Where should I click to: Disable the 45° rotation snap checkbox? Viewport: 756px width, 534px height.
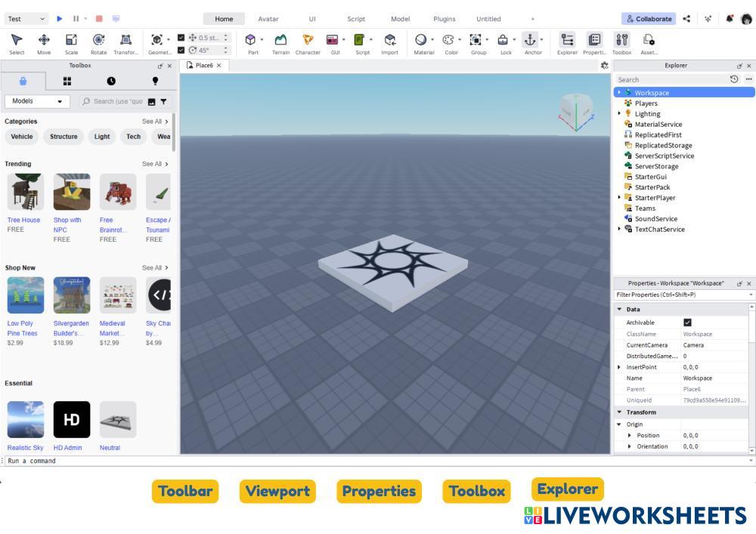coord(181,50)
